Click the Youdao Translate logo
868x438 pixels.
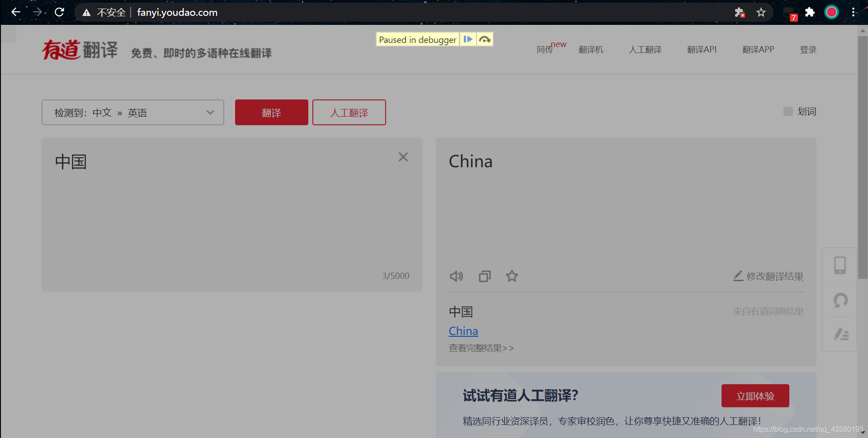click(x=80, y=50)
